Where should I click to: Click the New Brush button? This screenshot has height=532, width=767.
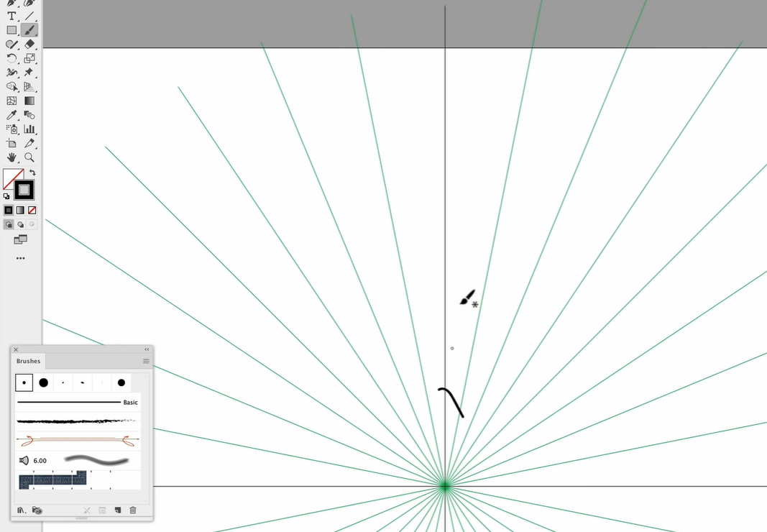point(118,510)
